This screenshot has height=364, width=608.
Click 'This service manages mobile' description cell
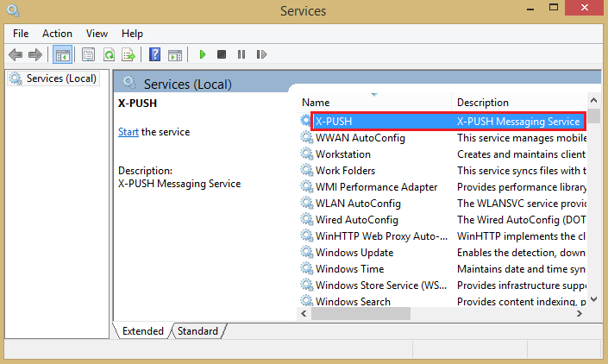click(522, 138)
